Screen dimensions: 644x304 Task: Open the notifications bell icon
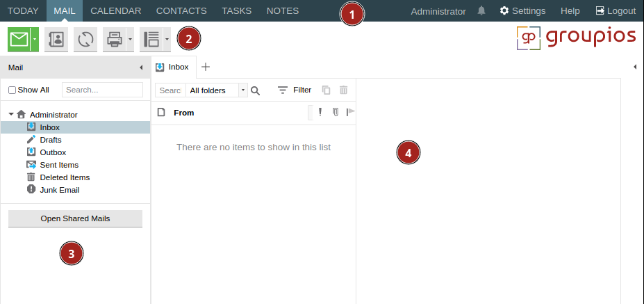(x=481, y=10)
